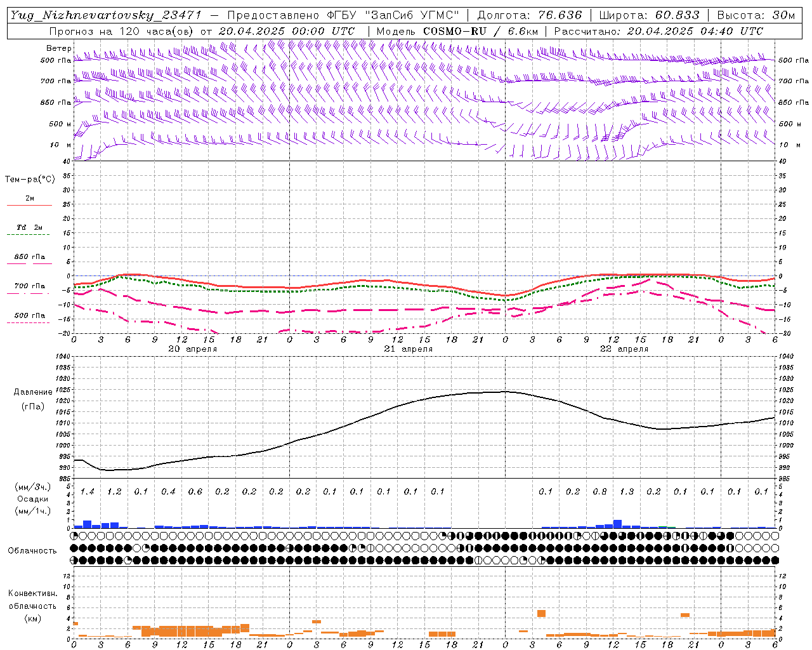Click Рассчитано: 20.04.2025 04:40 UTC timestamp
The width and height of the screenshot is (812, 650).
coord(658,31)
